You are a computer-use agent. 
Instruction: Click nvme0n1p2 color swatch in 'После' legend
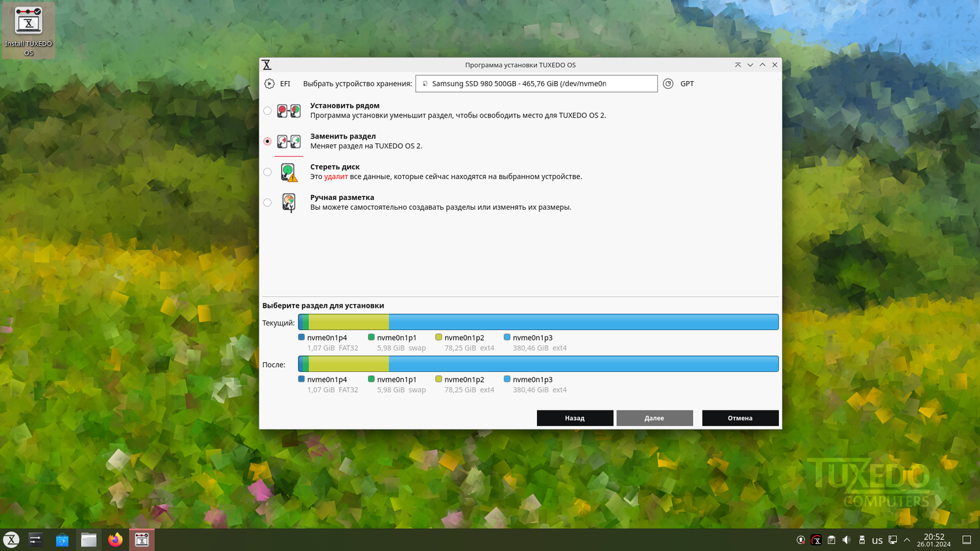coord(438,379)
